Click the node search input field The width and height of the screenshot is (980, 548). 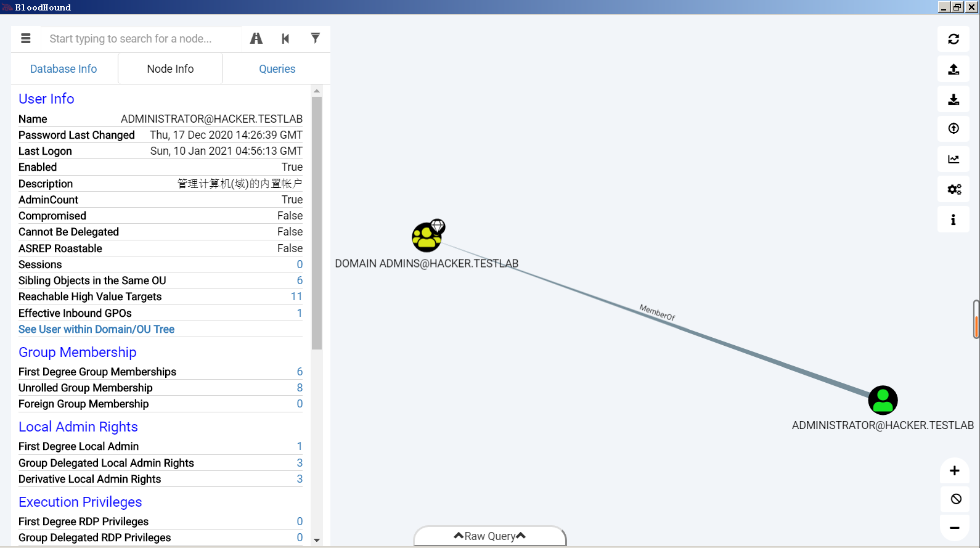[142, 39]
